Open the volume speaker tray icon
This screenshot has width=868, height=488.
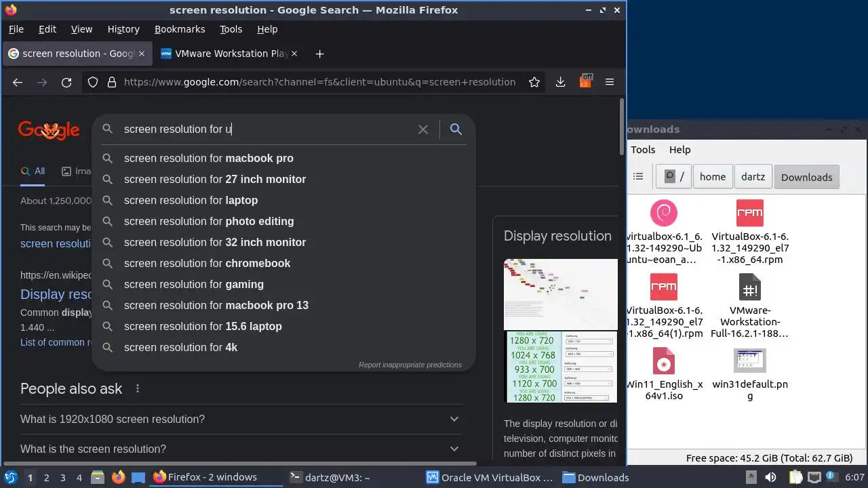(772, 477)
